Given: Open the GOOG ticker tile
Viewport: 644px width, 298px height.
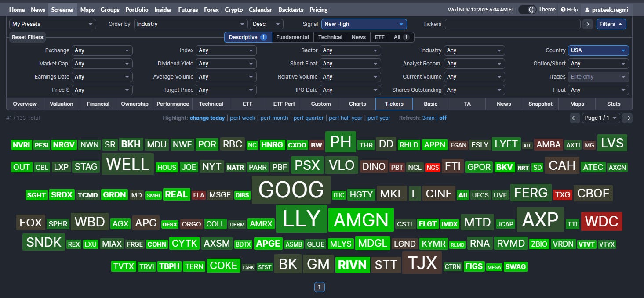Looking at the screenshot, I should coord(291,190).
